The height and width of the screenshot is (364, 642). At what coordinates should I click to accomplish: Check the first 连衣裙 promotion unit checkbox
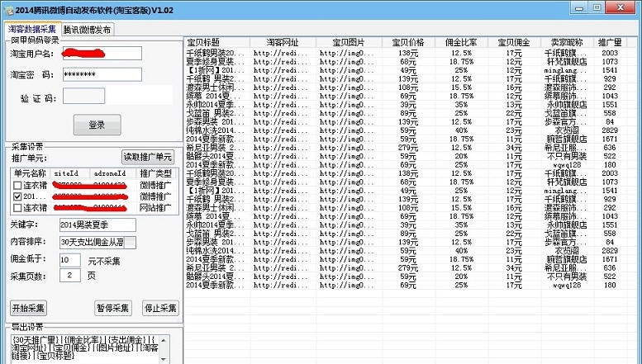pos(17,186)
